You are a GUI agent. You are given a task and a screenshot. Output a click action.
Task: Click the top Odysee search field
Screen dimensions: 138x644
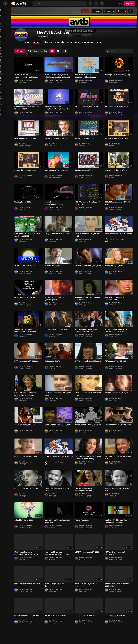[59, 4]
